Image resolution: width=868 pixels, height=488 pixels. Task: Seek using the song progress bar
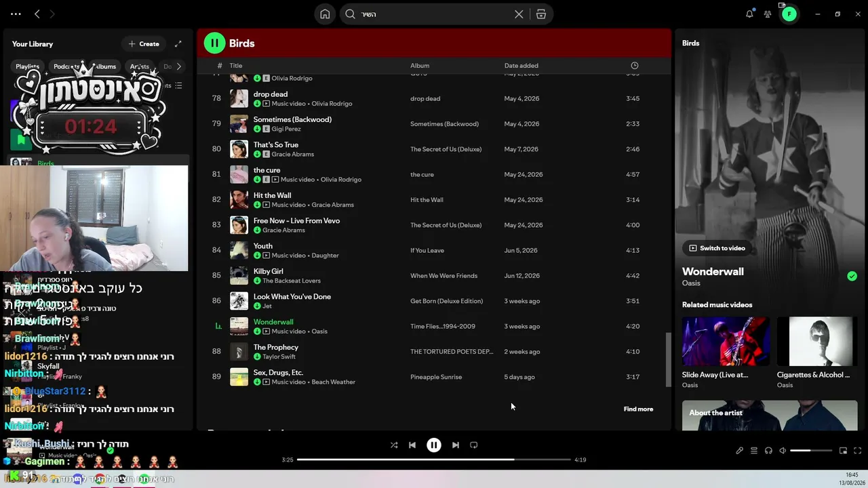click(x=434, y=460)
